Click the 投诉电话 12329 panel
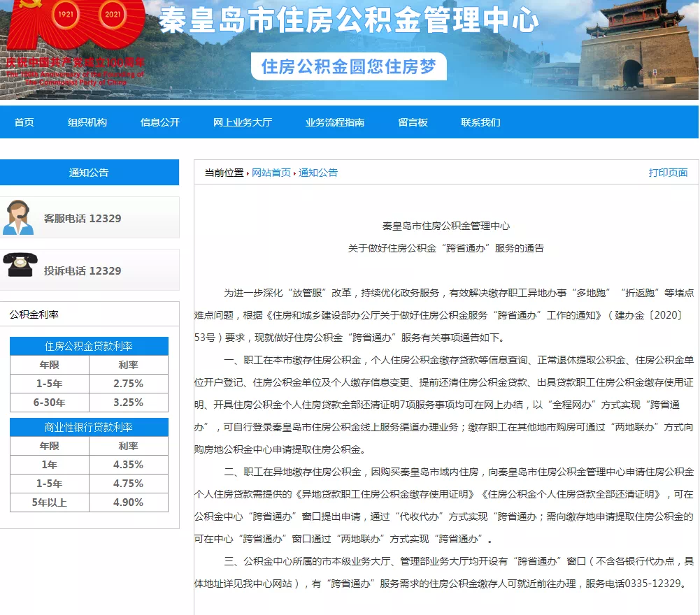700x615 pixels. point(90,270)
